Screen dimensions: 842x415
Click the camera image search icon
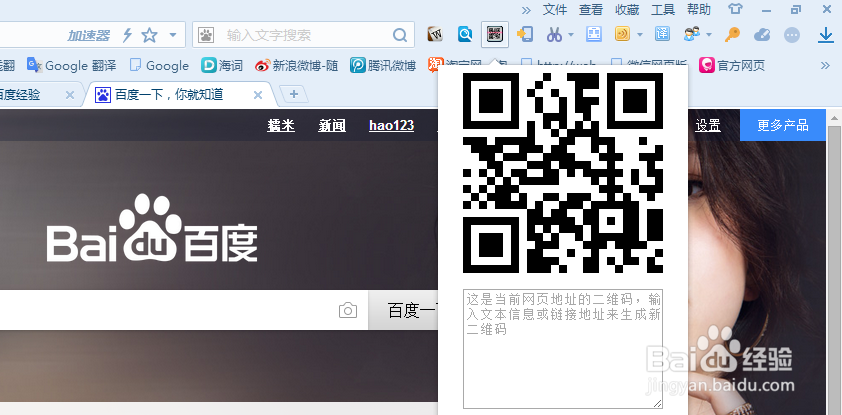(x=348, y=310)
